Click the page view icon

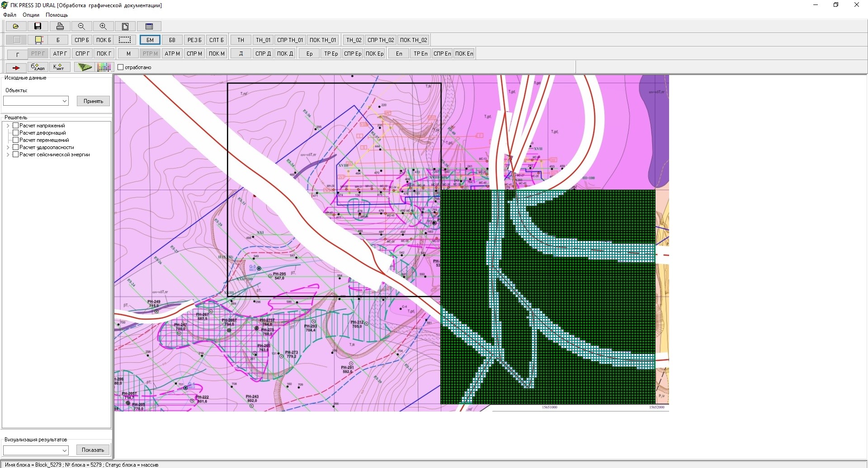125,26
